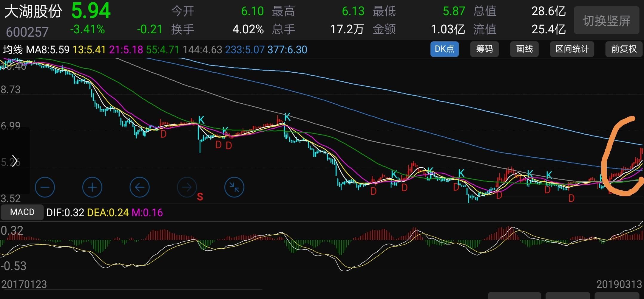Screen dimensions: 644x299
Task: Tap the MA8:5.59 value
Action: click(48, 49)
